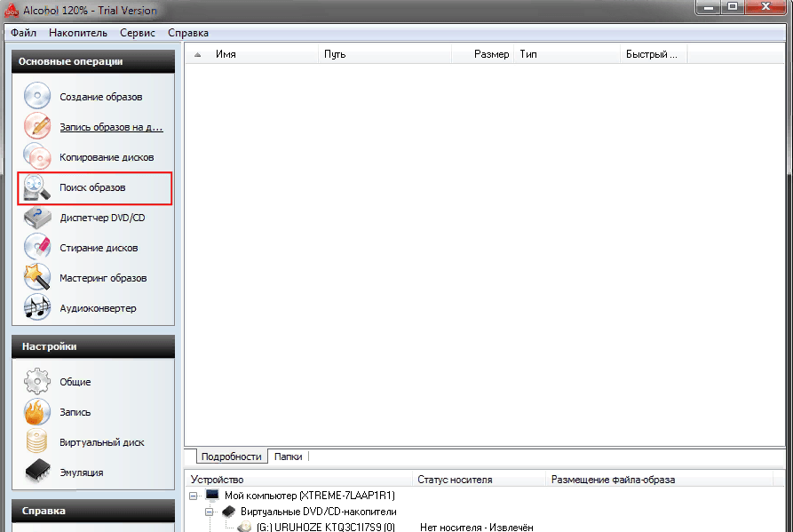Sort by the Размер column header
793x532 pixels.
tap(482, 54)
